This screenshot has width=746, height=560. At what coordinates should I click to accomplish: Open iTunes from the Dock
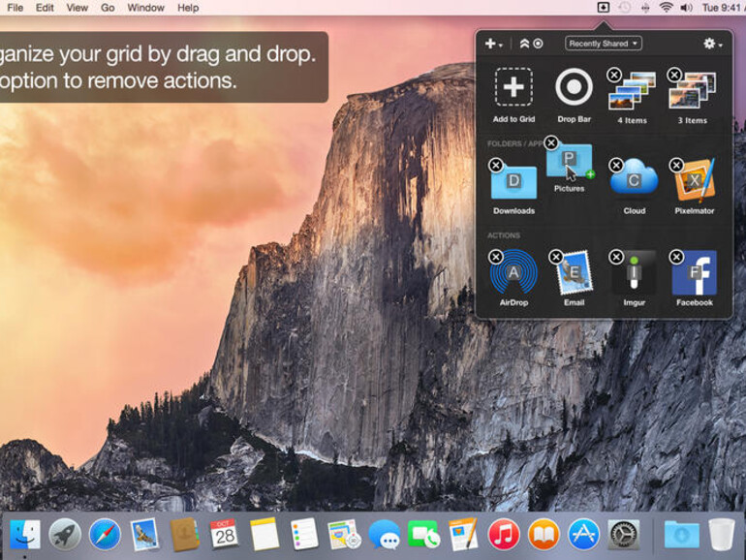pyautogui.click(x=504, y=534)
